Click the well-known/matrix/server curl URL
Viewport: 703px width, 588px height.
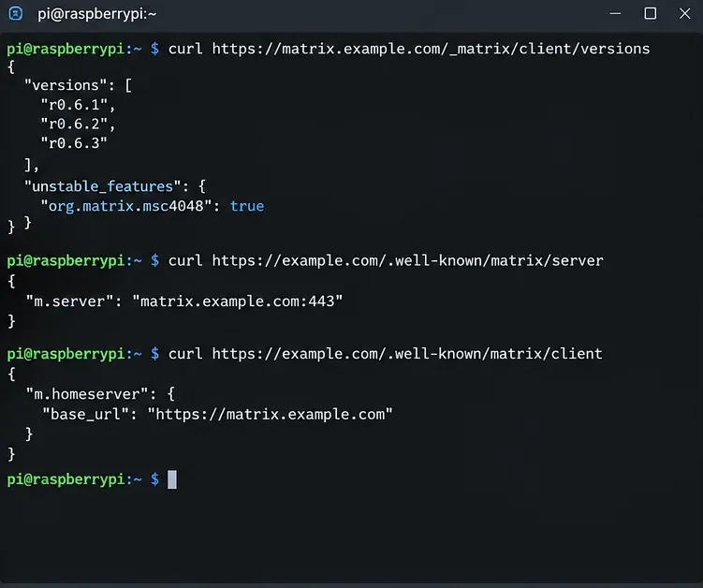[407, 260]
